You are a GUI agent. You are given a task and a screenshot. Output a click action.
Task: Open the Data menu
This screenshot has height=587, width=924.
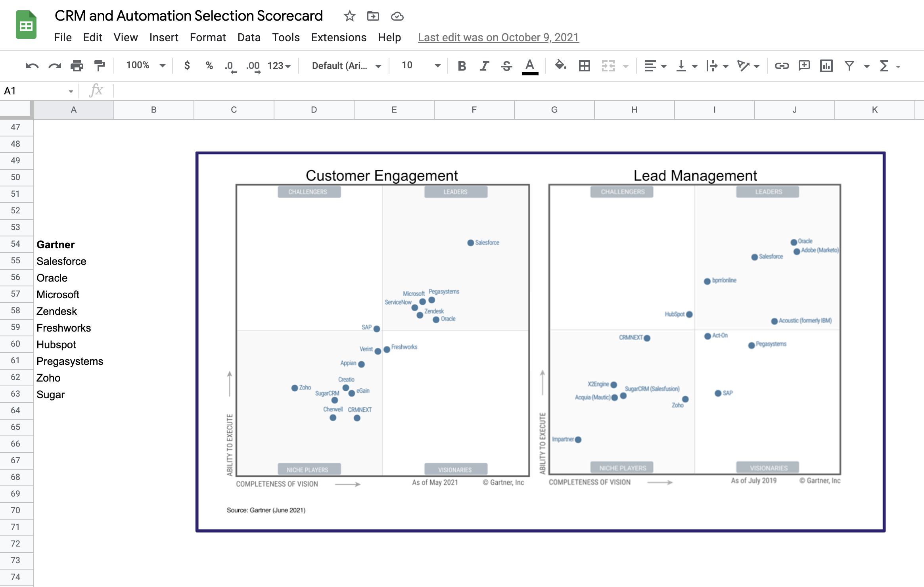tap(249, 38)
